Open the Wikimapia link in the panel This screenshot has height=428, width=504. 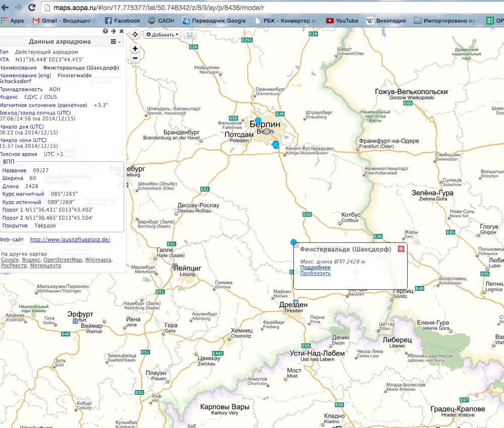98,260
